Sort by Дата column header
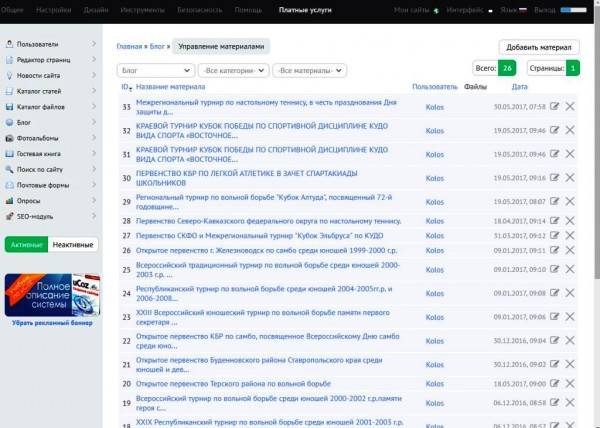Image resolution: width=600 pixels, height=428 pixels. pyautogui.click(x=519, y=87)
